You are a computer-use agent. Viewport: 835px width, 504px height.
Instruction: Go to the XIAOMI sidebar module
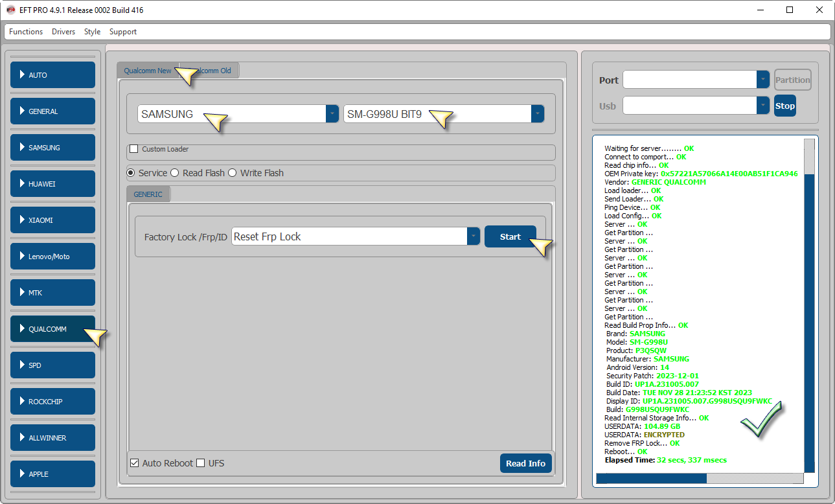[x=52, y=220]
